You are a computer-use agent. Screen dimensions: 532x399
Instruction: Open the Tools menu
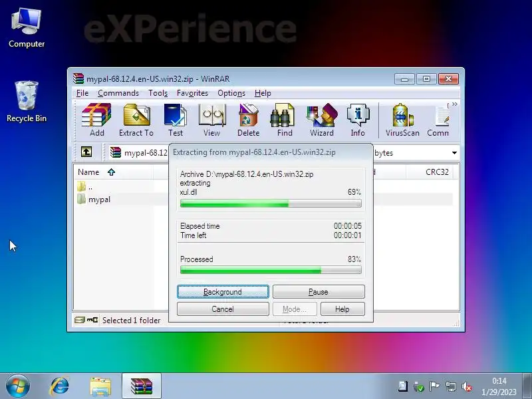tap(158, 93)
